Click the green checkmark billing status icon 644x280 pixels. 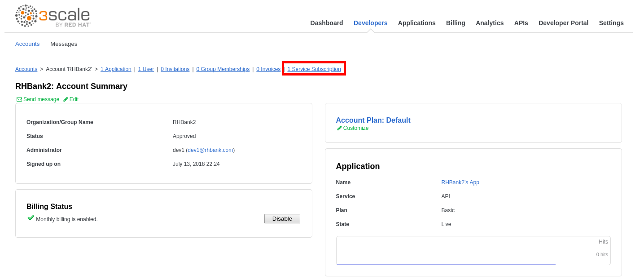pyautogui.click(x=31, y=218)
